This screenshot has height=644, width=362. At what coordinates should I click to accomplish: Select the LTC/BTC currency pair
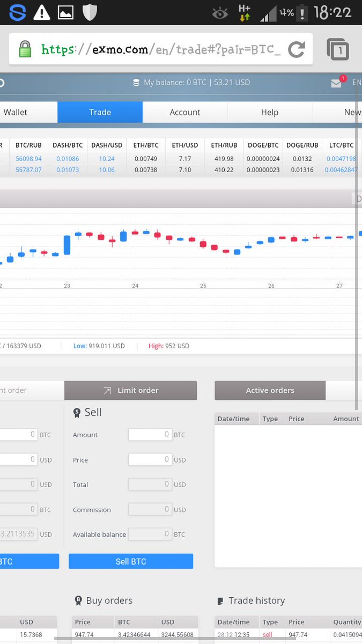pos(342,145)
